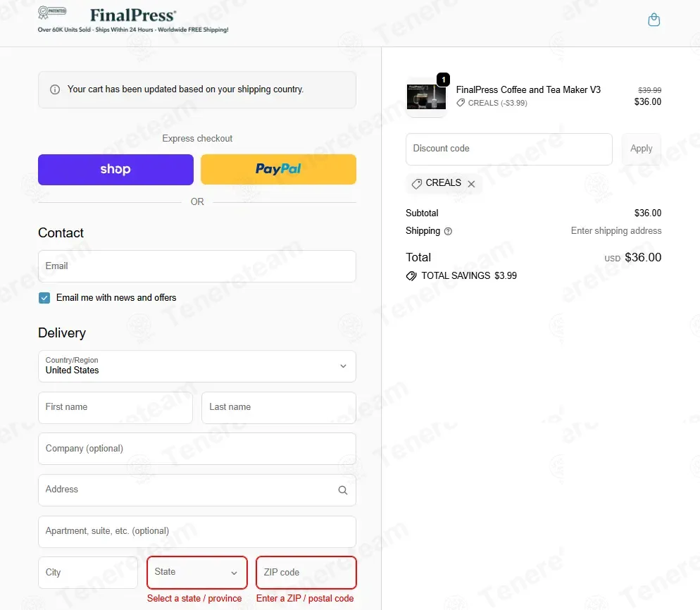Expand the State dropdown

coord(197,573)
